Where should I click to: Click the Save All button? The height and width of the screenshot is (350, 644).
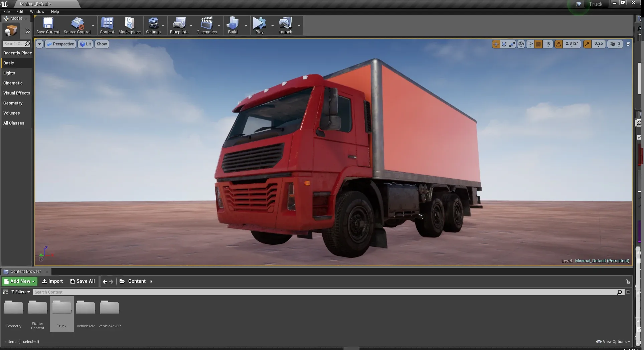coord(82,281)
